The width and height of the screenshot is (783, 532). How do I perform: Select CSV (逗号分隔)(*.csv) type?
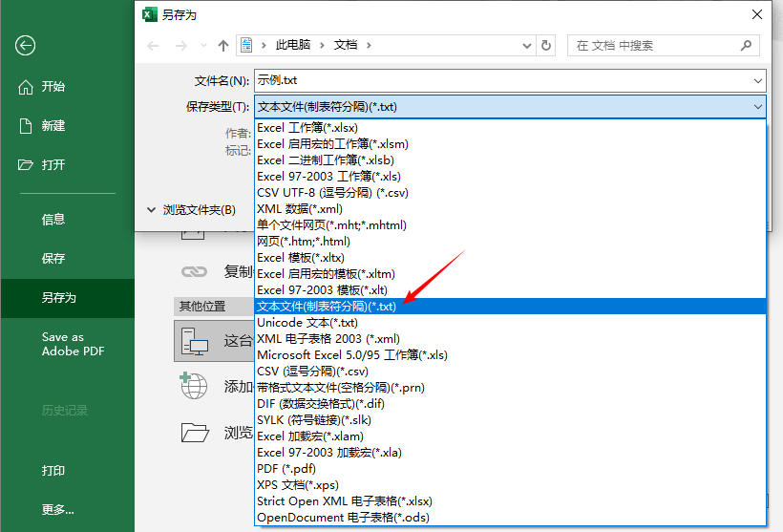pos(510,372)
